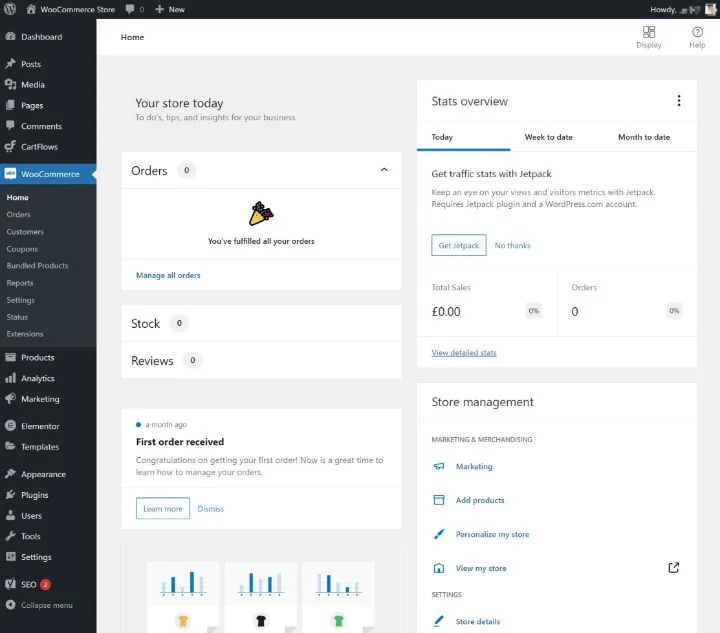Click the WooCommerce Store home icon
720x633 pixels.
(x=31, y=9)
